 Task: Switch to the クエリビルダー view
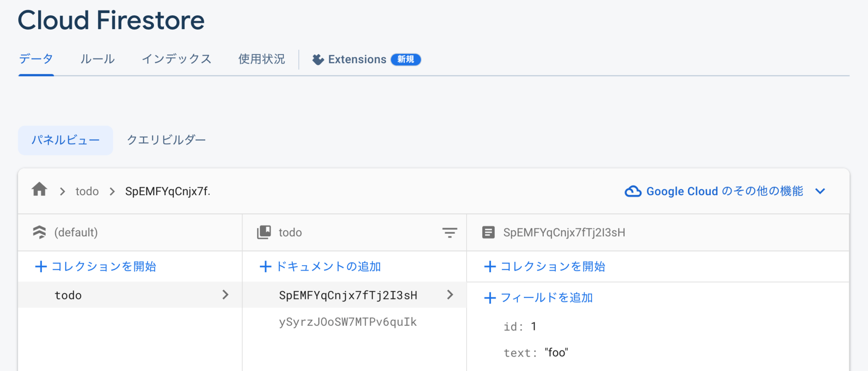click(x=166, y=140)
